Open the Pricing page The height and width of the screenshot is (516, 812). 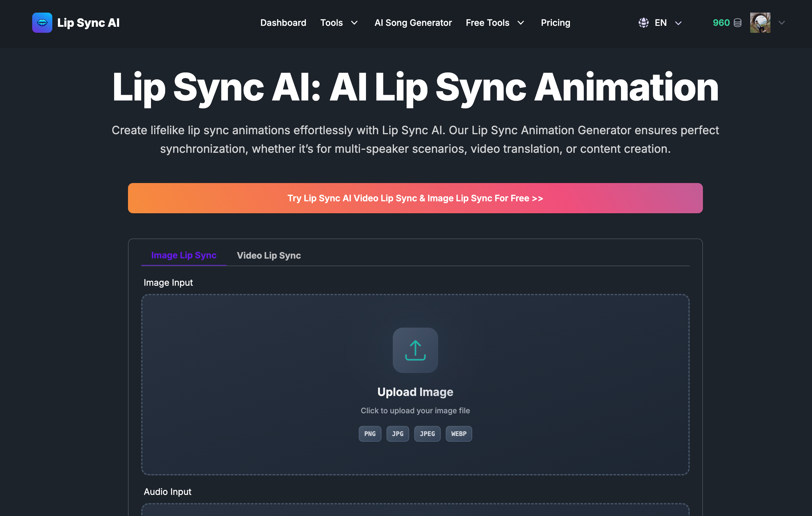click(555, 23)
